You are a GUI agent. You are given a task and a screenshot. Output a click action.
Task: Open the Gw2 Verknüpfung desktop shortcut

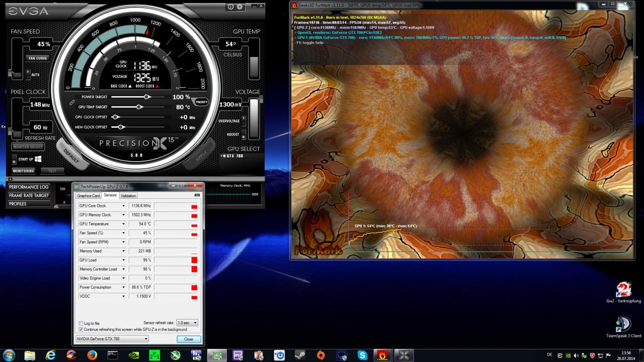click(624, 293)
